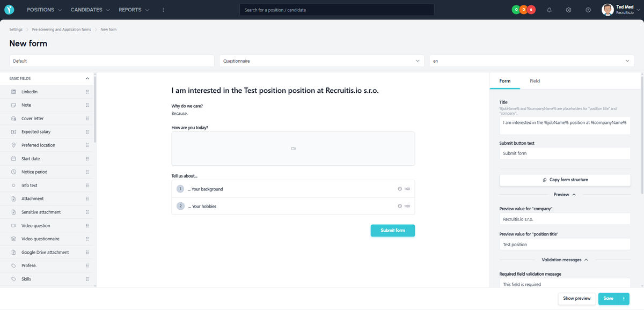Viewport: 644px width, 310px height.
Task: Go to Settings breadcrumb
Action: coord(16,29)
